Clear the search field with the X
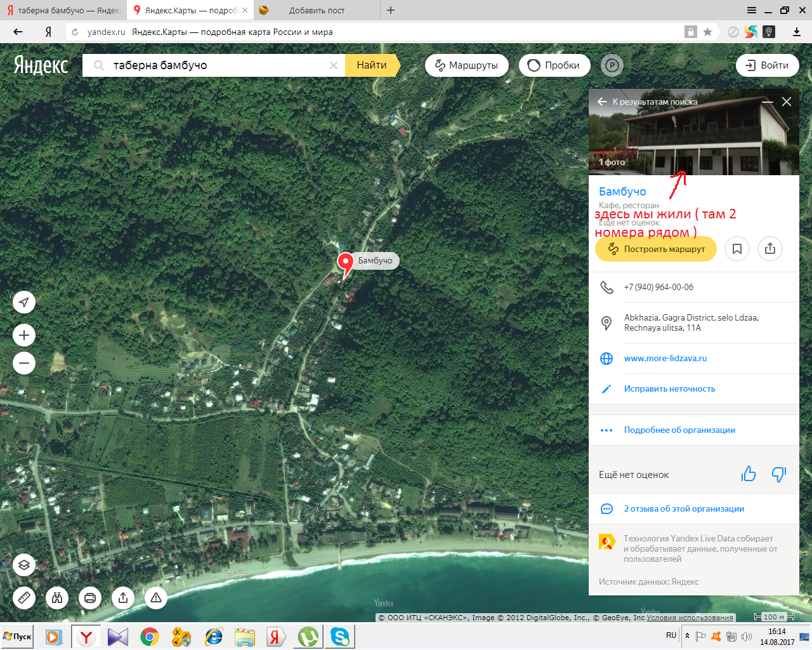Image resolution: width=812 pixels, height=650 pixels. click(x=334, y=65)
